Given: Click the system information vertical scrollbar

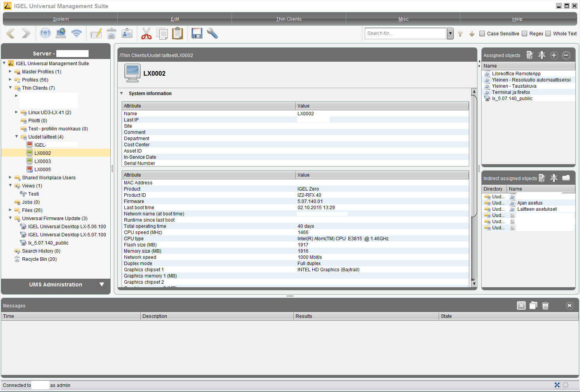Looking at the screenshot, I should tap(474, 155).
